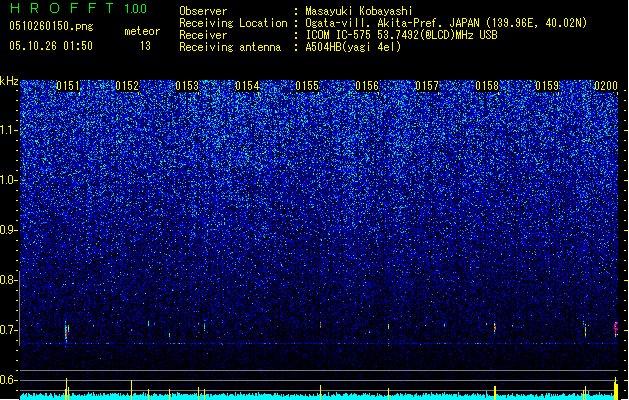Click the kHz axis unit label

[9, 81]
